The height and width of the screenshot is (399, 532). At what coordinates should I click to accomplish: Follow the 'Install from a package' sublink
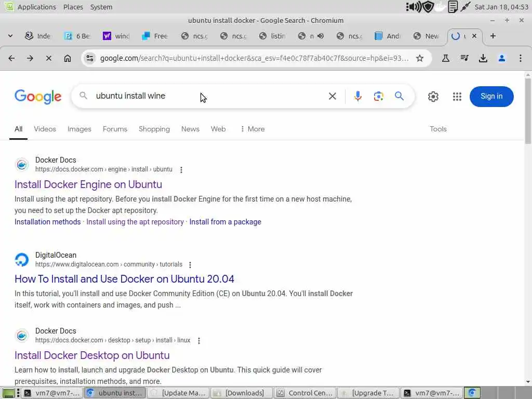click(225, 222)
